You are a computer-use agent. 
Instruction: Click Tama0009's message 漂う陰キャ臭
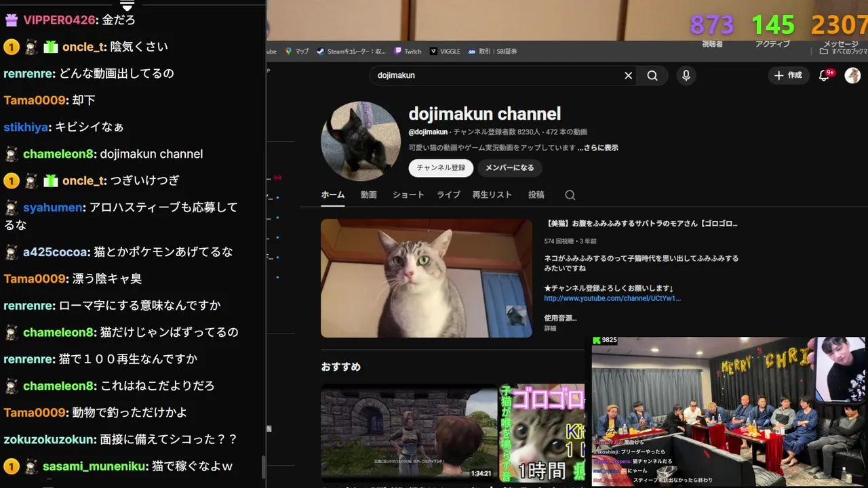point(107,279)
